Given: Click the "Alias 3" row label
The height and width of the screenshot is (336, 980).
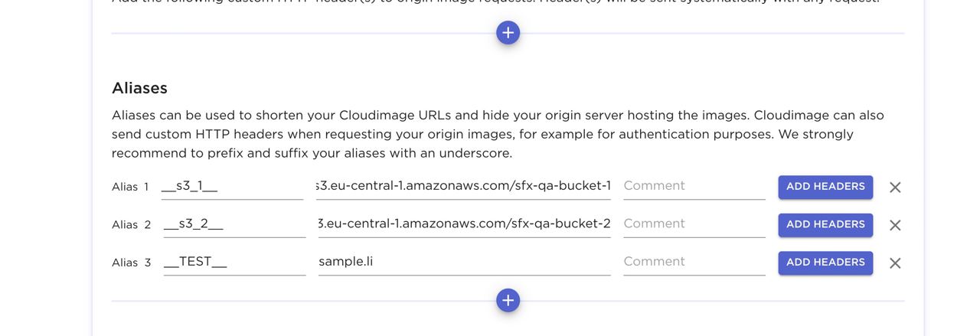Looking at the screenshot, I should coord(131,263).
